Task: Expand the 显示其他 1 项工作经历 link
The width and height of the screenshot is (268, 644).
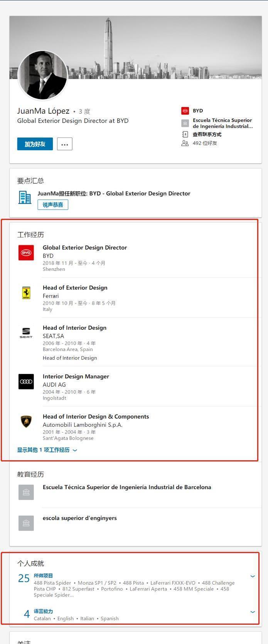Action: coord(47,450)
